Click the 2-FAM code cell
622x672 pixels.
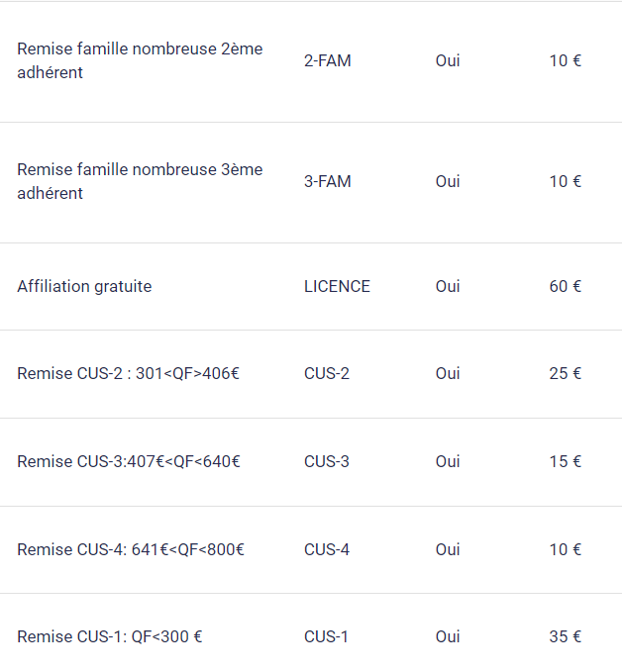tap(327, 60)
